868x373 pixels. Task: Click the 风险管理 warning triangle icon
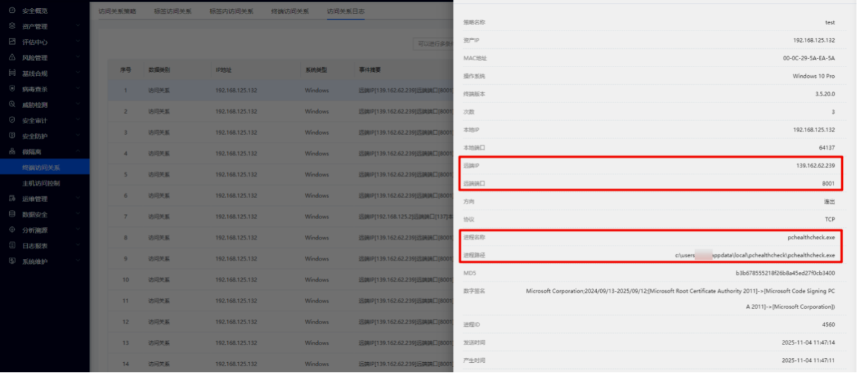pyautogui.click(x=12, y=58)
